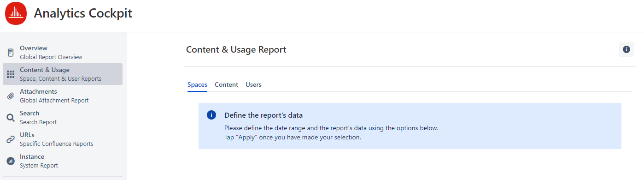Click the Content & Usage Report heading
This screenshot has height=180, width=644.
pos(236,49)
